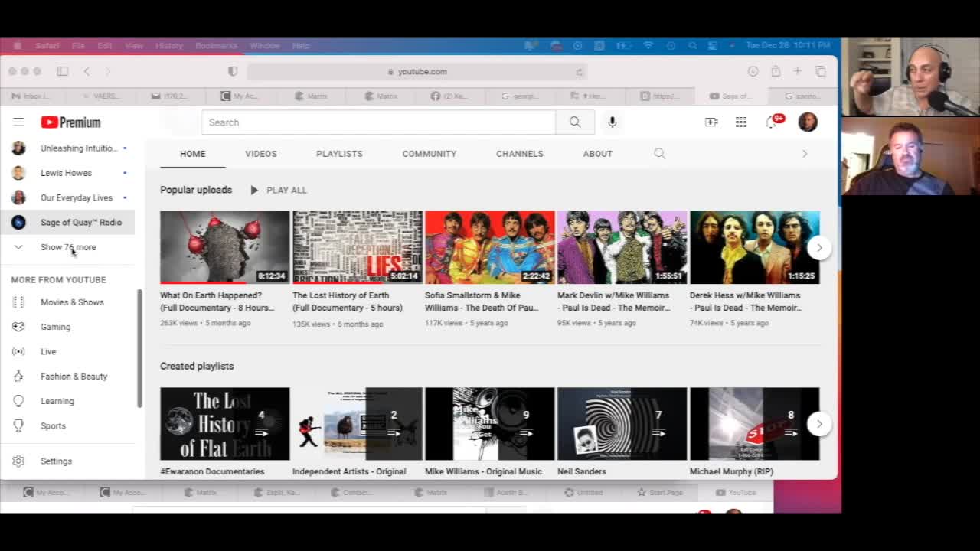
Task: Click Popular uploads section heading
Action: tap(196, 190)
